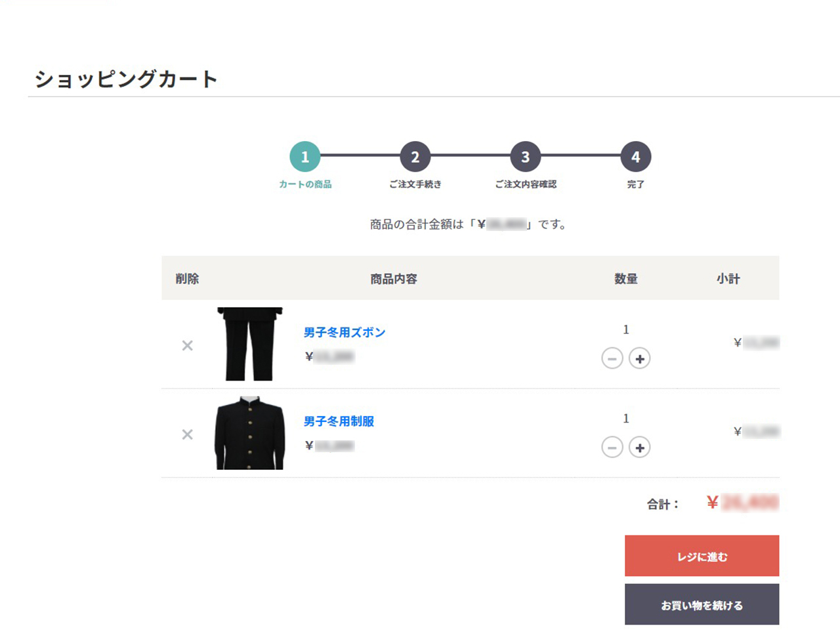Image resolution: width=840 pixels, height=630 pixels.
Task: Click step 4 circle 完了
Action: (x=635, y=157)
